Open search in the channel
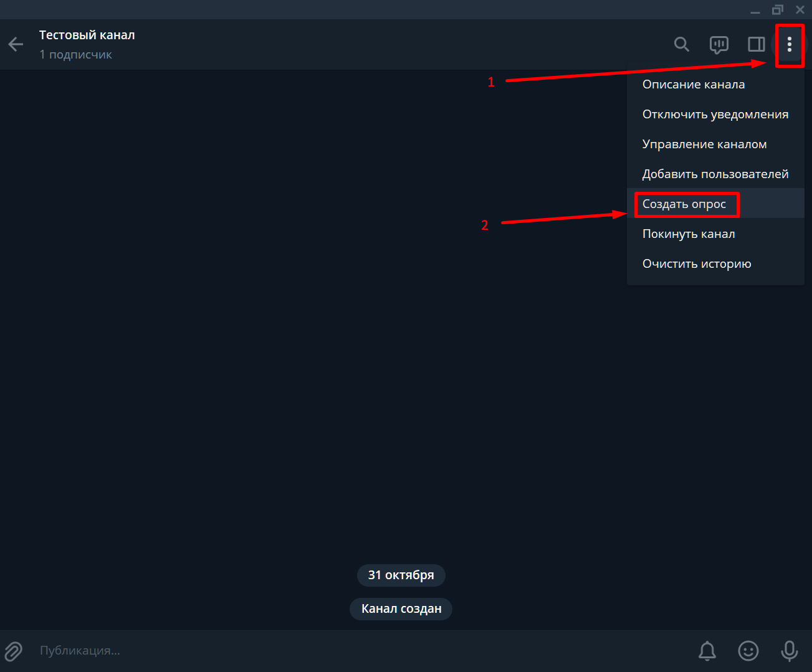Screen dimensions: 812x672 point(682,44)
